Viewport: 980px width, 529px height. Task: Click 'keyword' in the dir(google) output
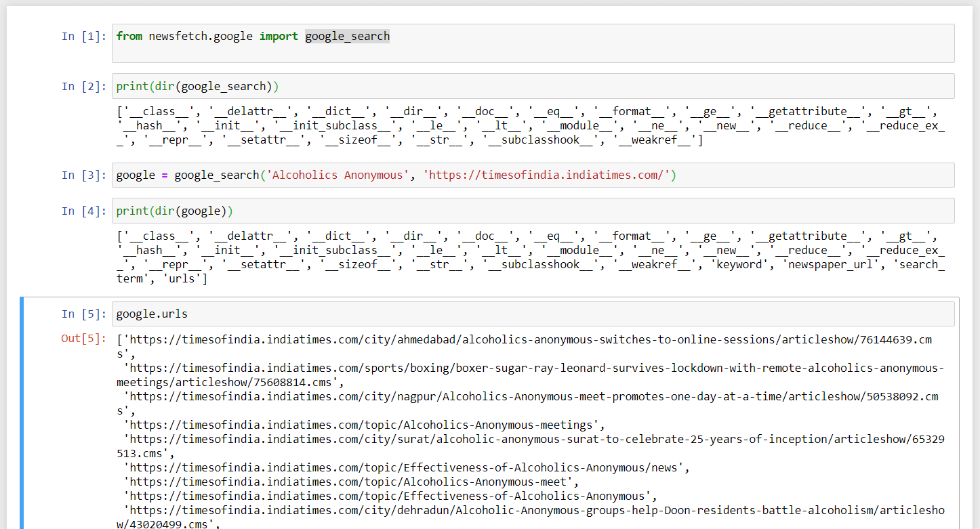coord(741,264)
